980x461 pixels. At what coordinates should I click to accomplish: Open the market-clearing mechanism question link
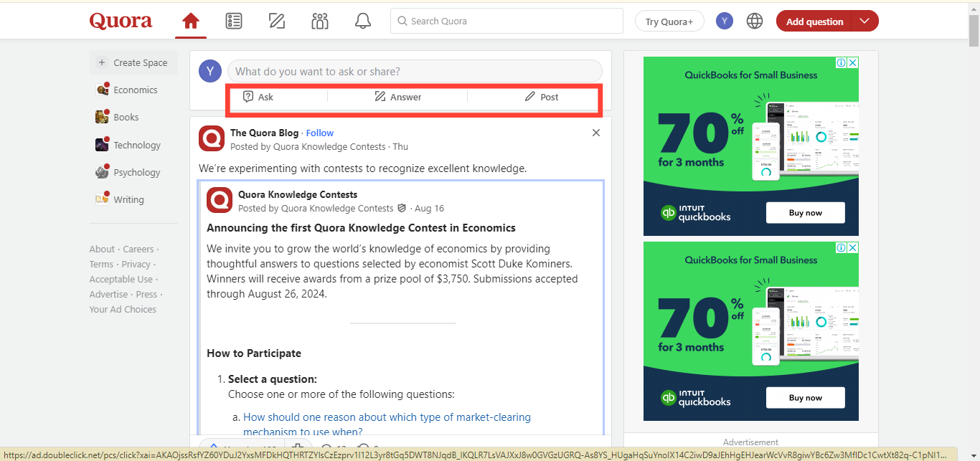386,417
